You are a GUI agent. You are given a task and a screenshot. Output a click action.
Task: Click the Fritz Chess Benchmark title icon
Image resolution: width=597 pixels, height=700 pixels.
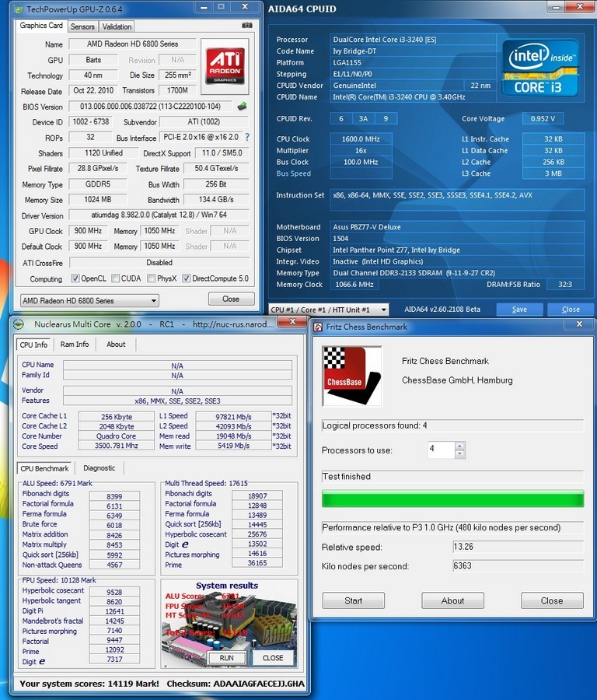coord(318,327)
